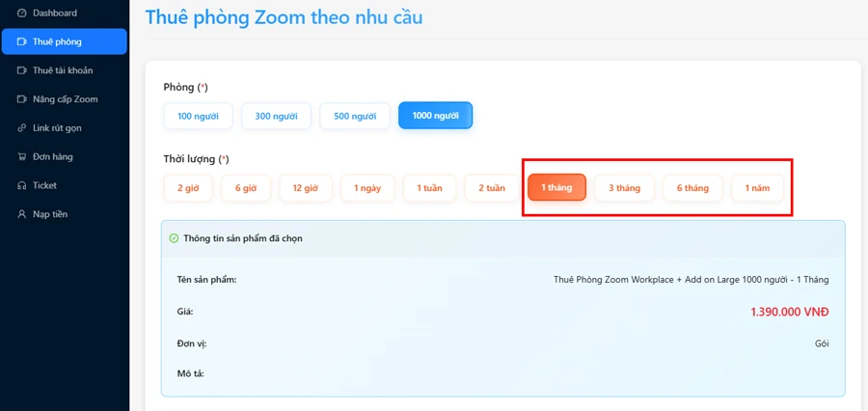This screenshot has height=411, width=868.
Task: Open the Thuê phòng menu item
Action: tap(65, 41)
